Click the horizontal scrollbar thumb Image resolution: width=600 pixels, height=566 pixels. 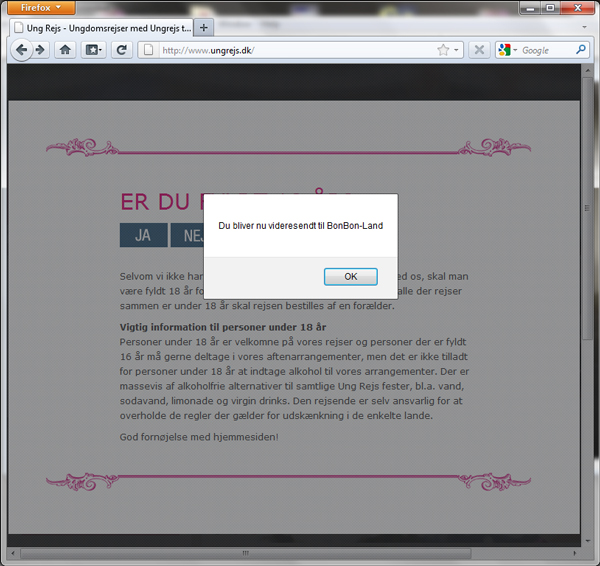pos(246,553)
